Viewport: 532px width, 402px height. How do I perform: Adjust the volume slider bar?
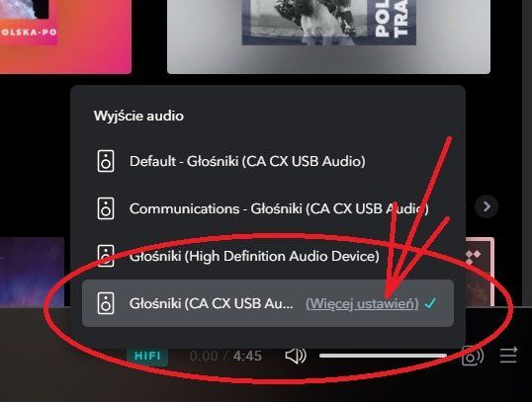coord(383,356)
